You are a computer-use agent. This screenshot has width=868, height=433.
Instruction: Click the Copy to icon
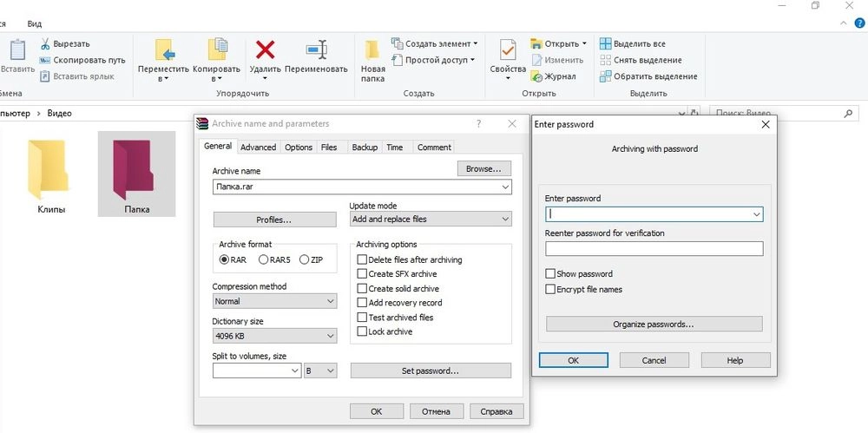click(216, 50)
